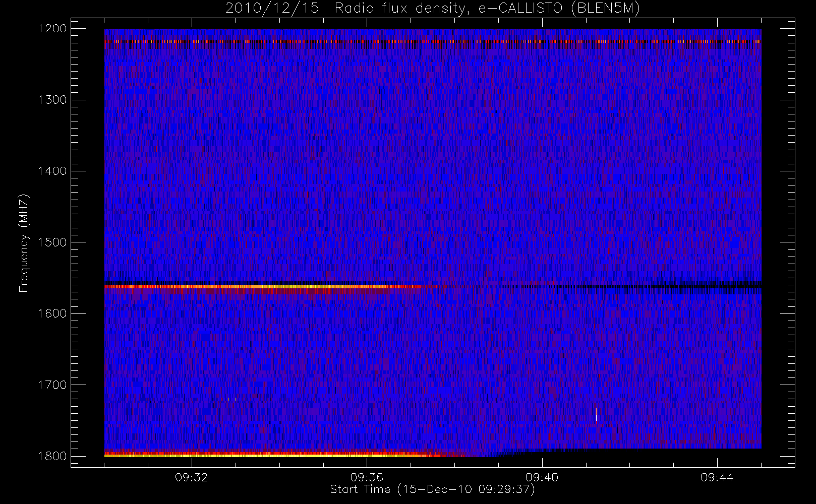The width and height of the screenshot is (816, 504).
Task: Click the dotted red interference line near 1220 MHz
Action: (433, 42)
